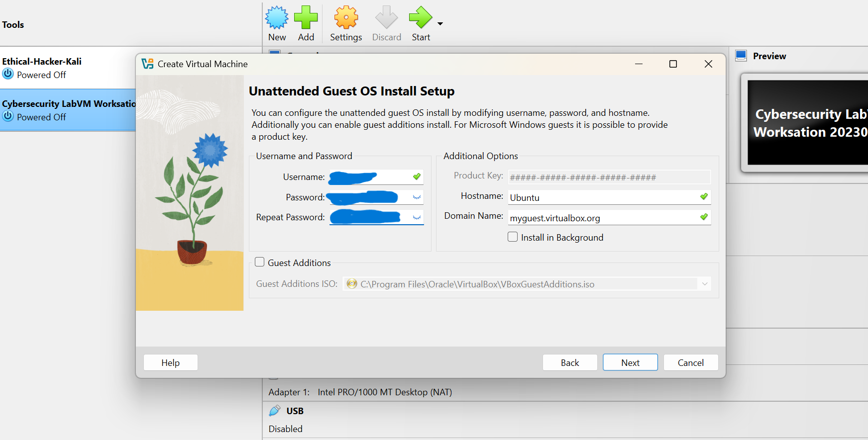This screenshot has width=868, height=440.
Task: Close the Create Virtual Machine dialog
Action: pos(708,64)
